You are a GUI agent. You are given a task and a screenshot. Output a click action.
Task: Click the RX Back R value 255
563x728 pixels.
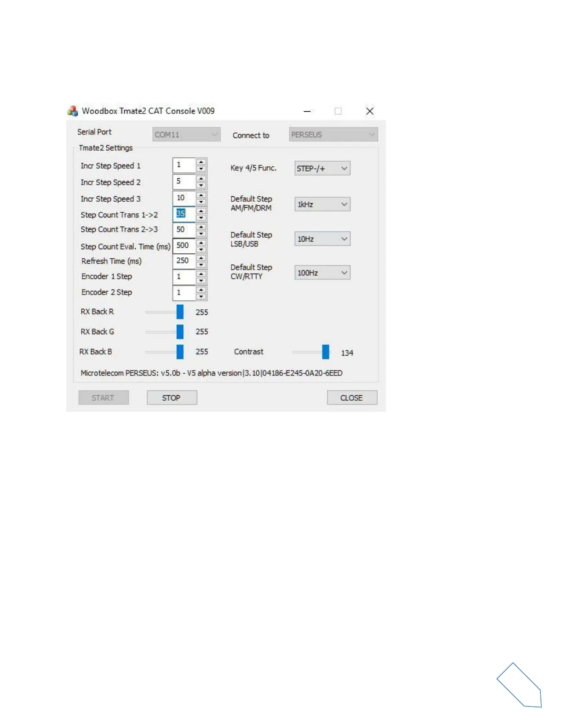point(202,312)
